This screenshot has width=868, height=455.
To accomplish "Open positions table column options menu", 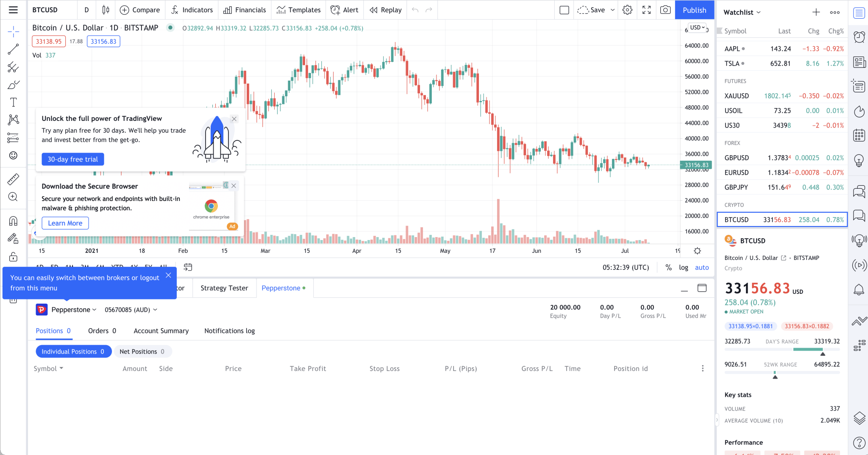I will pyautogui.click(x=702, y=368).
